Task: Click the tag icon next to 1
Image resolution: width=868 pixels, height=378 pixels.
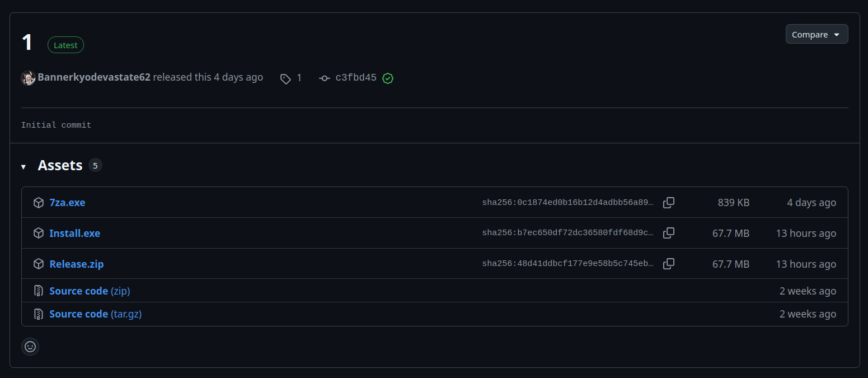Action: (x=285, y=78)
